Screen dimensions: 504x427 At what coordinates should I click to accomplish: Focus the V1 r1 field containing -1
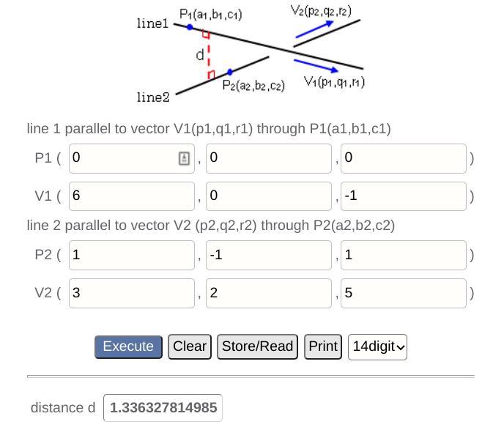pyautogui.click(x=402, y=196)
